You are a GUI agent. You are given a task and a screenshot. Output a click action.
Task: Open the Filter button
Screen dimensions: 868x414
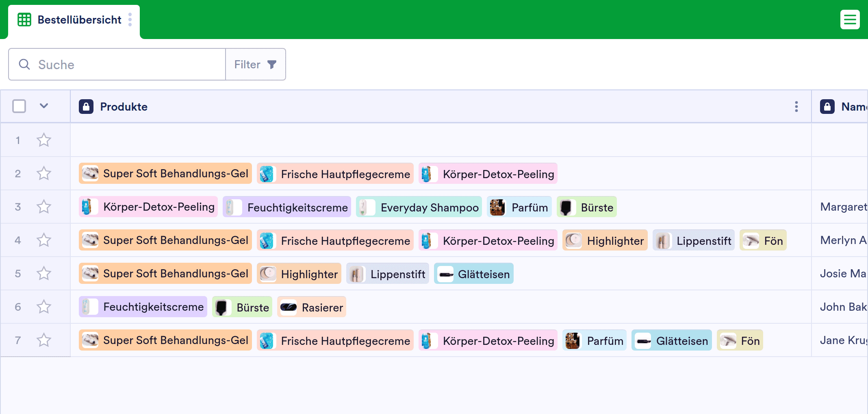(255, 64)
